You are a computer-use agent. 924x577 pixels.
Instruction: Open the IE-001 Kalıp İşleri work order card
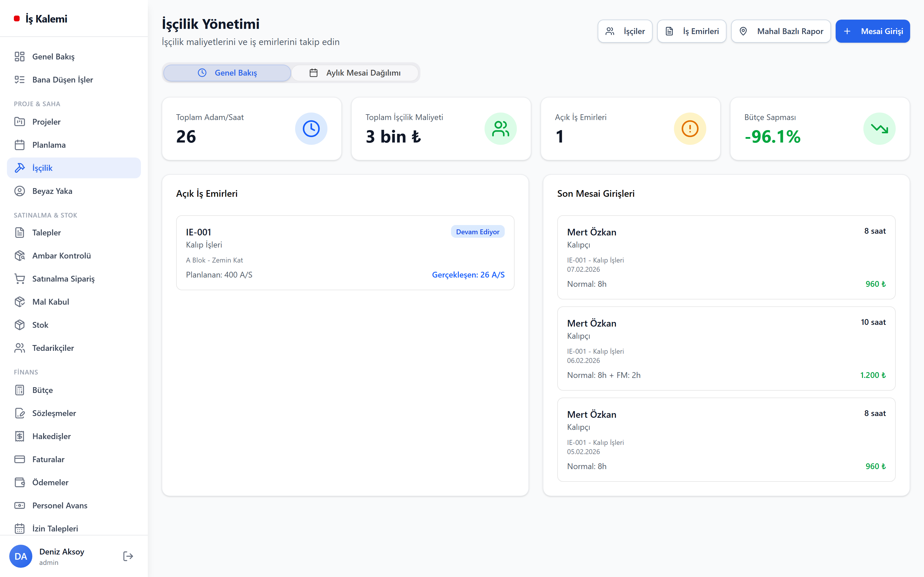(345, 253)
